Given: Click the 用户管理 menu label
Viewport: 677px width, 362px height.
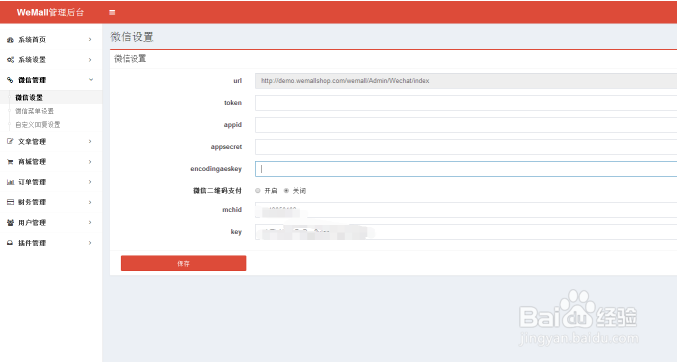Looking at the screenshot, I should pyautogui.click(x=32, y=222).
